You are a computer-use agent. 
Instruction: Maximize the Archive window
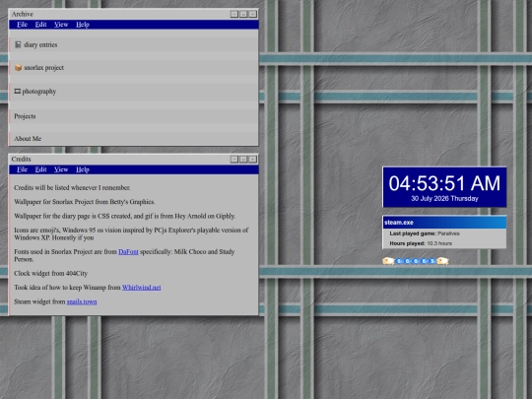coord(243,14)
